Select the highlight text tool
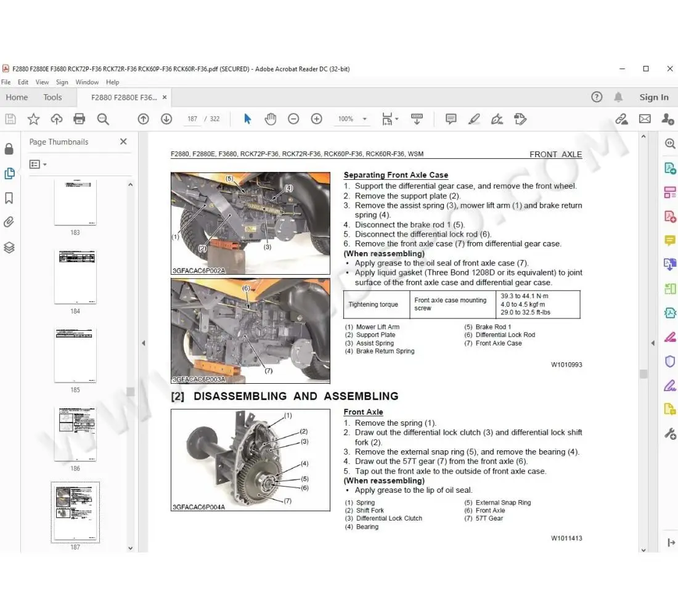The image size is (678, 616). (x=474, y=119)
